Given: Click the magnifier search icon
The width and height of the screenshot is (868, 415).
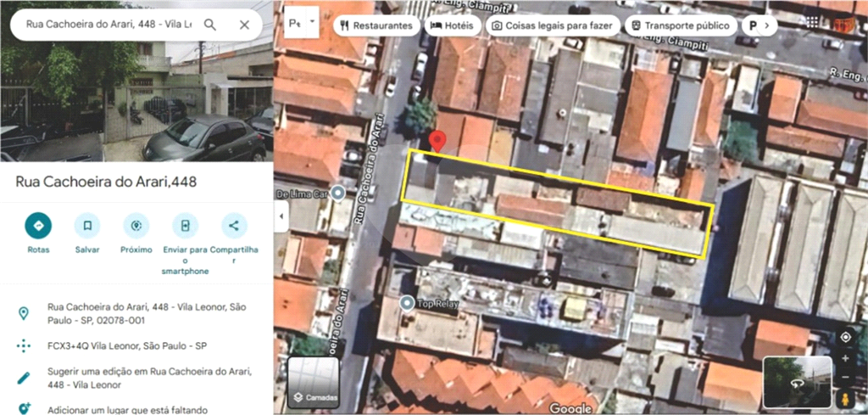Looking at the screenshot, I should 210,25.
